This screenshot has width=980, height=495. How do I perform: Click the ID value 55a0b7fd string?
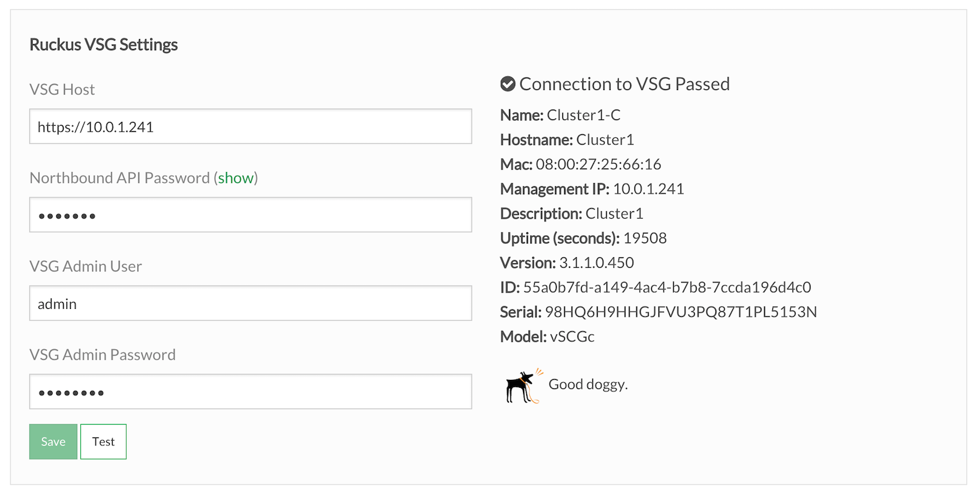(x=667, y=287)
